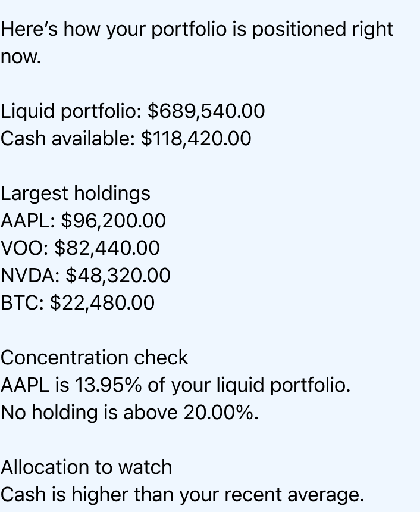
Task: Select the NVDA ticker in holdings
Action: point(29,276)
